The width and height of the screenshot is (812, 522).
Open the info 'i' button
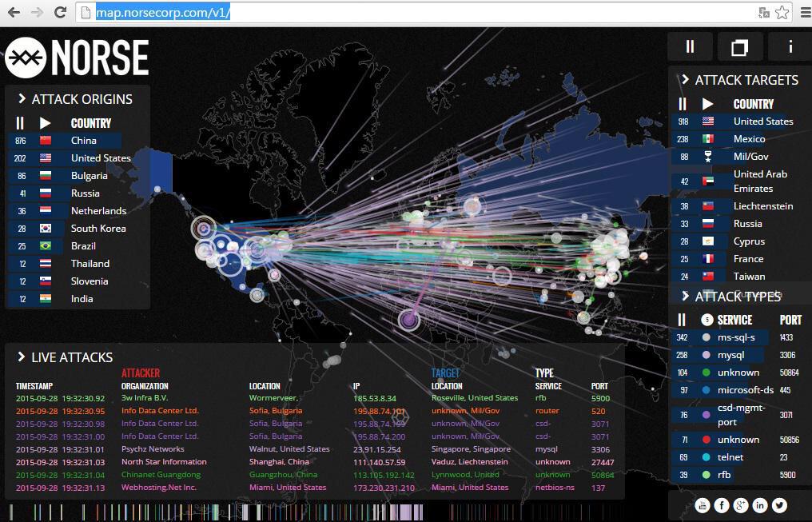pos(790,47)
